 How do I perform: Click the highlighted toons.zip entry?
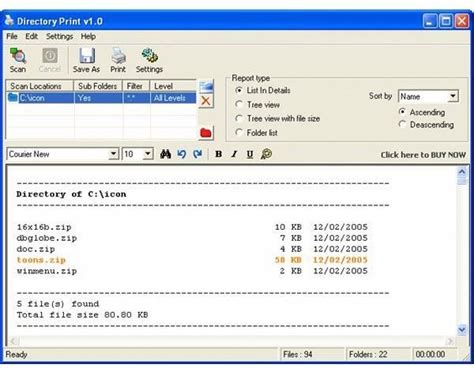coord(41,260)
